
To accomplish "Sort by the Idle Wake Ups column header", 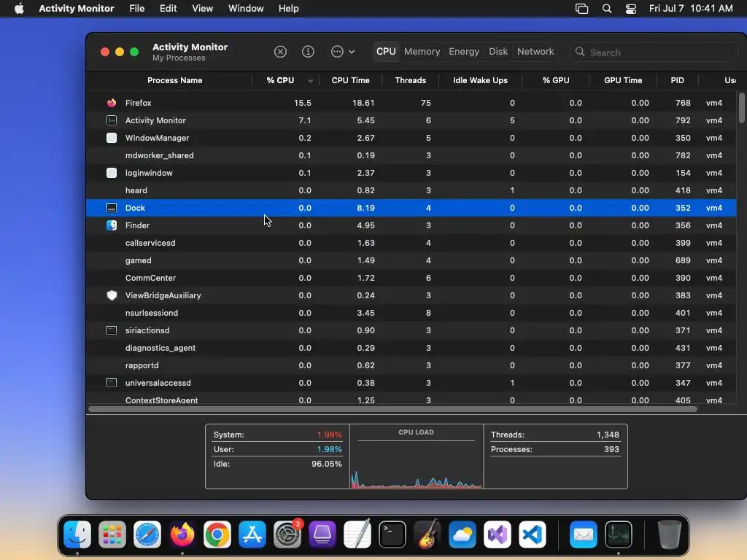I will click(480, 80).
